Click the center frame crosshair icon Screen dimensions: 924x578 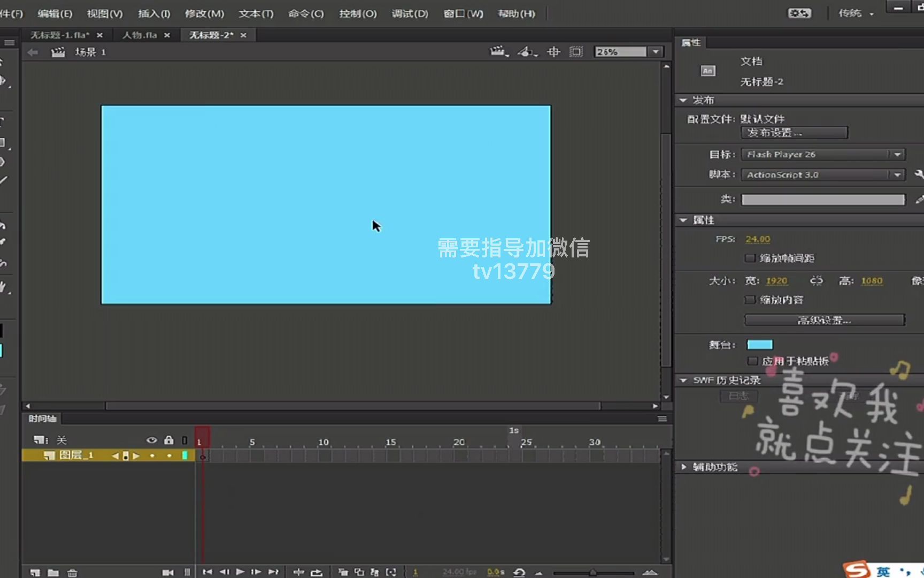tap(553, 51)
